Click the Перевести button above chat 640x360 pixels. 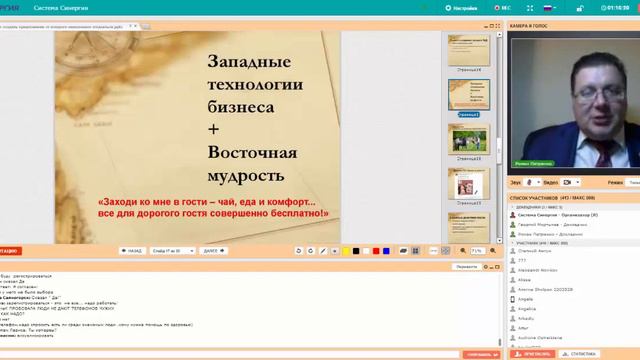pyautogui.click(x=466, y=267)
